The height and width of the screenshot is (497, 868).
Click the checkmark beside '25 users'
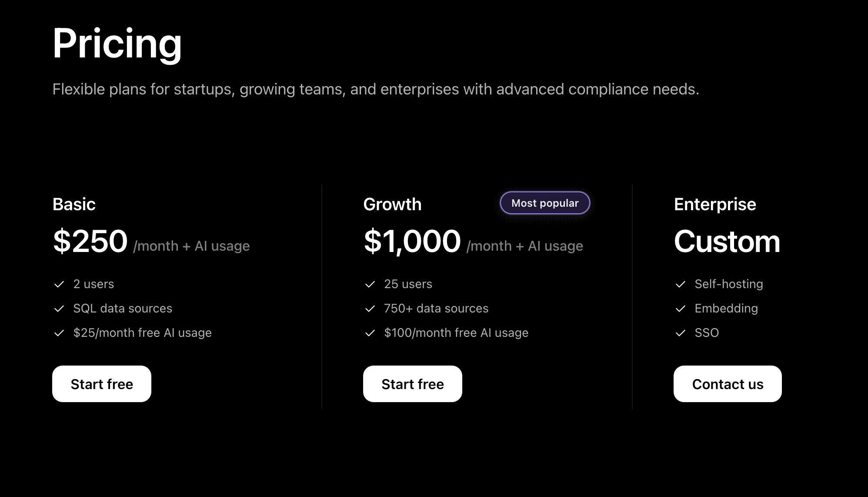coord(370,284)
